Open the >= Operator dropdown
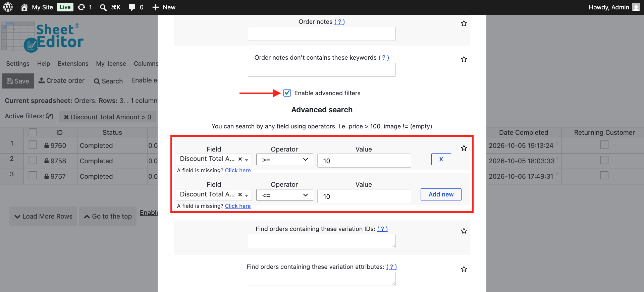Screen dimensions: 644x292 (x=285, y=160)
